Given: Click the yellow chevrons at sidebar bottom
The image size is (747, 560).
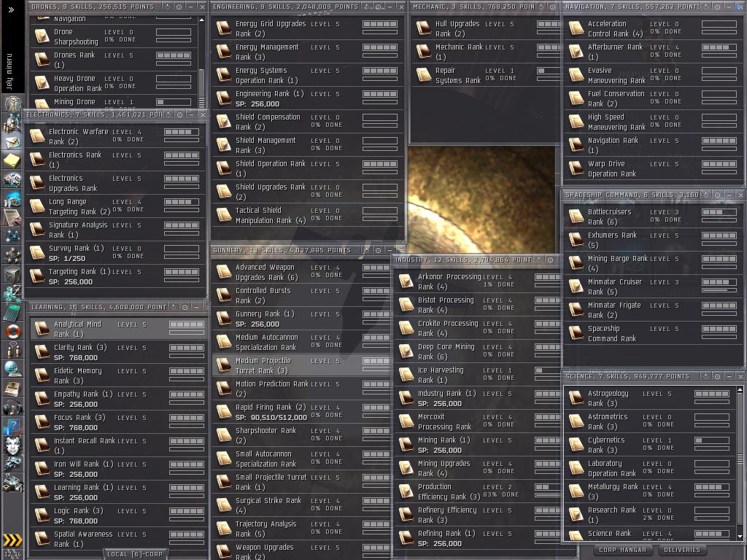Looking at the screenshot, I should point(12,540).
